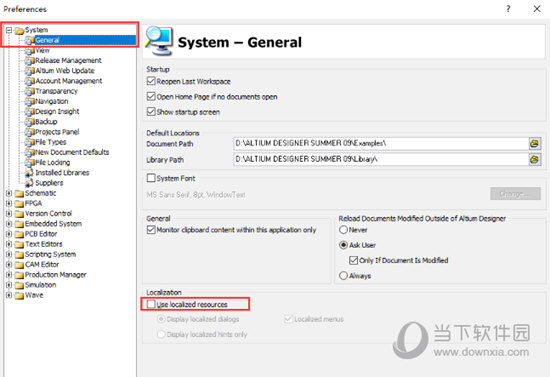Toggle the Localized menus checkbox

click(x=288, y=319)
